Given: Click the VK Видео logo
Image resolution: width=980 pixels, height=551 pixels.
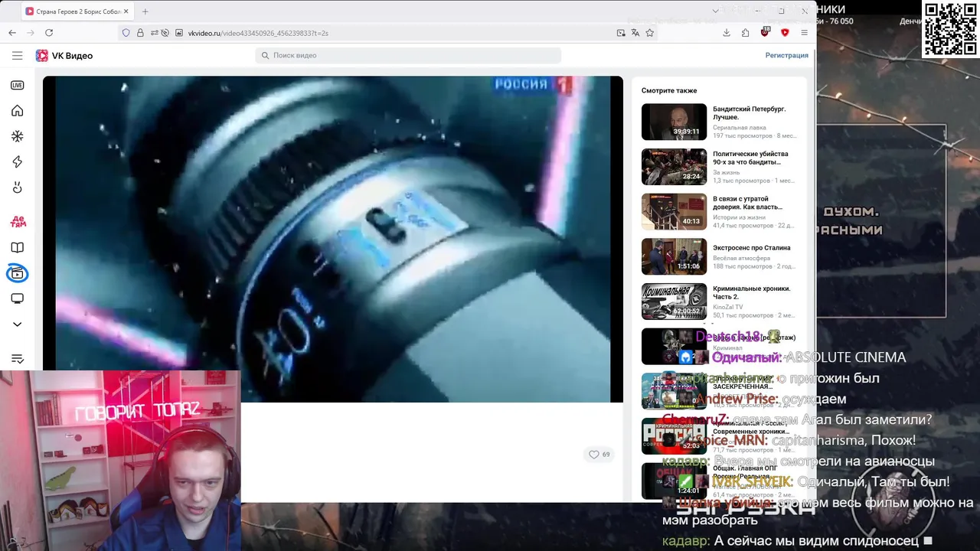Looking at the screenshot, I should point(64,56).
